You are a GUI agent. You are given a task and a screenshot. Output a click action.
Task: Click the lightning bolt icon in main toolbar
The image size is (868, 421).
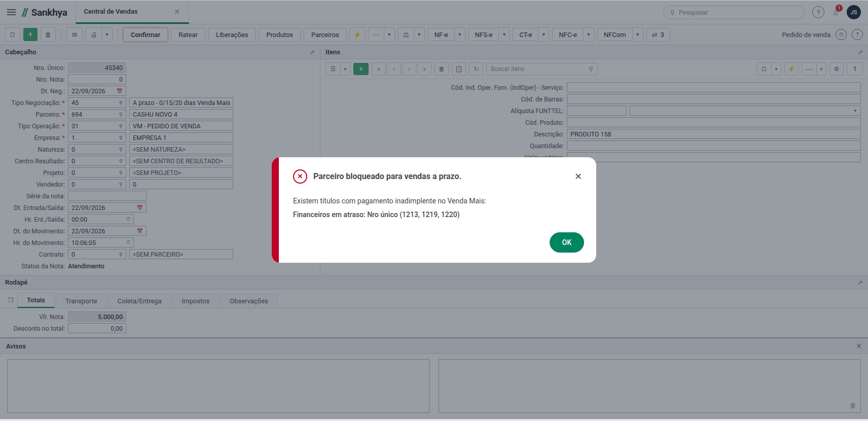[357, 34]
